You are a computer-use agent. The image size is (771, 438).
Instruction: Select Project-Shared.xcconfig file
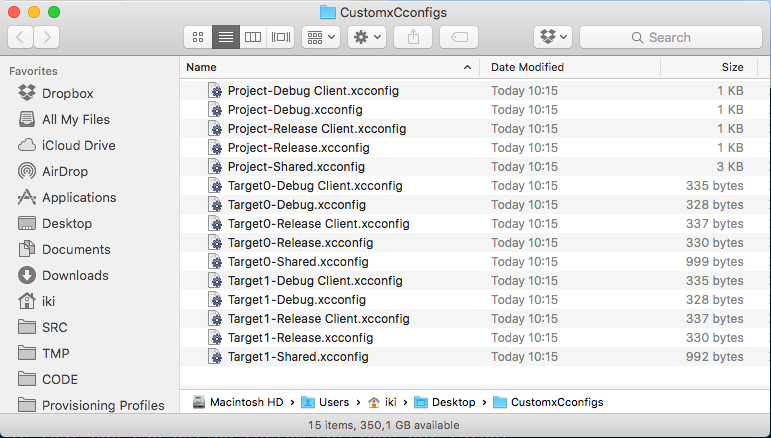[x=296, y=167]
